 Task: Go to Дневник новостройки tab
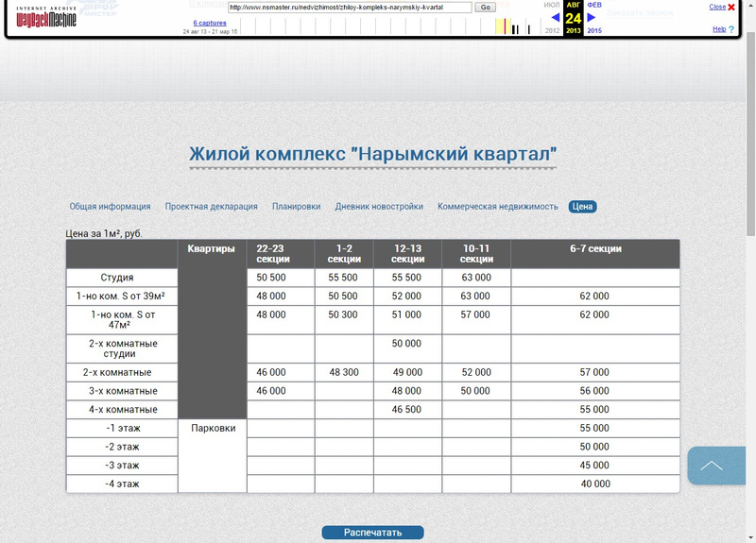[x=379, y=207]
